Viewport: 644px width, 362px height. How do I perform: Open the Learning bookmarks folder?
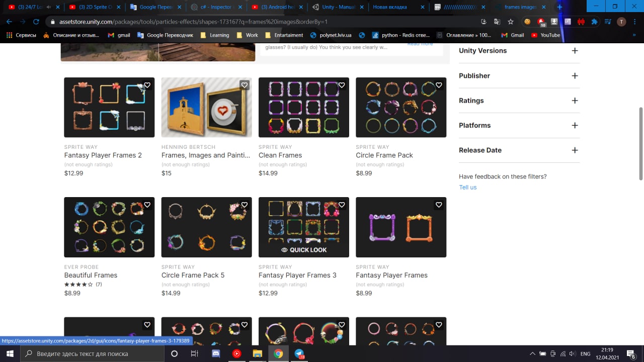point(215,35)
